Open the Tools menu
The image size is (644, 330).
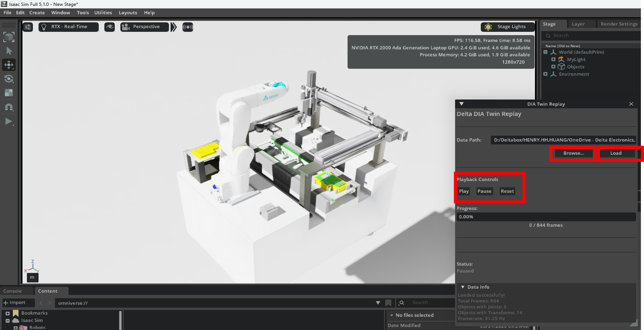pyautogui.click(x=83, y=12)
